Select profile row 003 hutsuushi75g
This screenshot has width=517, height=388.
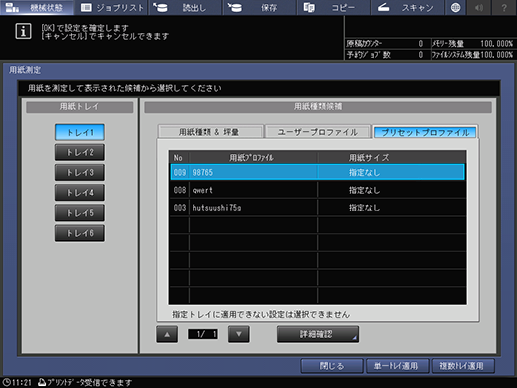coord(317,208)
